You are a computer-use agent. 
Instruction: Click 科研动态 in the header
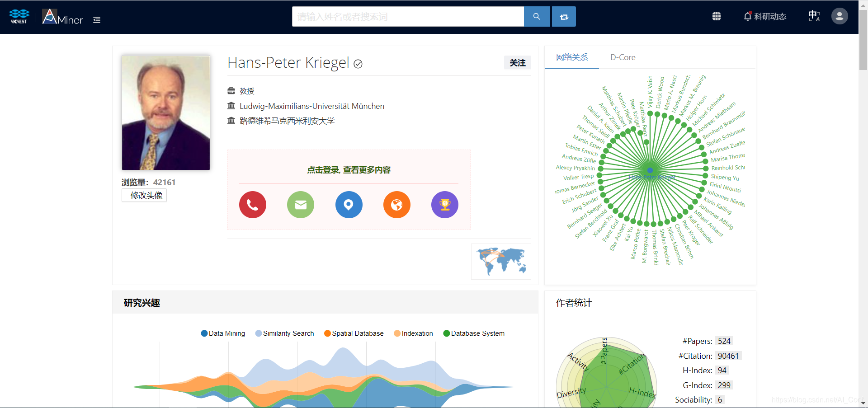click(770, 17)
